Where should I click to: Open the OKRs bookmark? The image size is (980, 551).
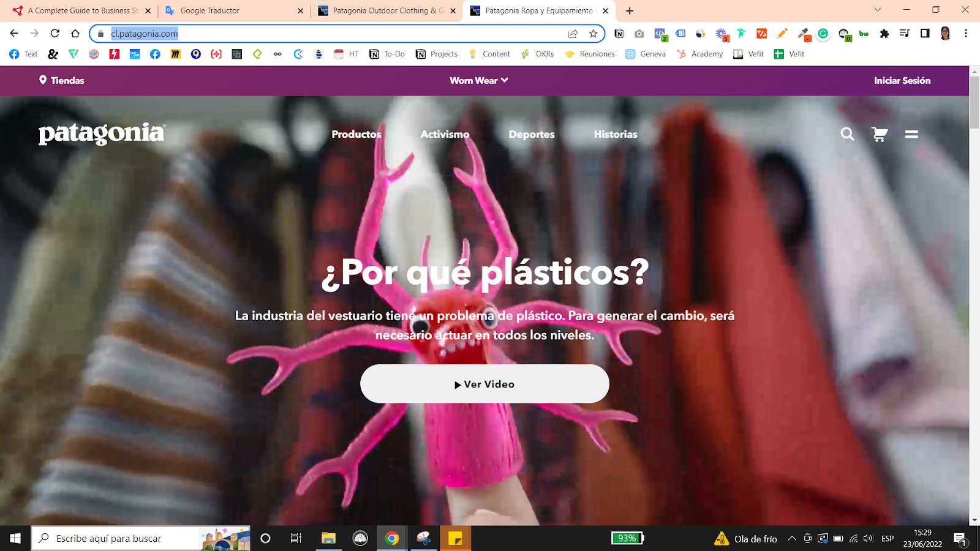pos(537,54)
